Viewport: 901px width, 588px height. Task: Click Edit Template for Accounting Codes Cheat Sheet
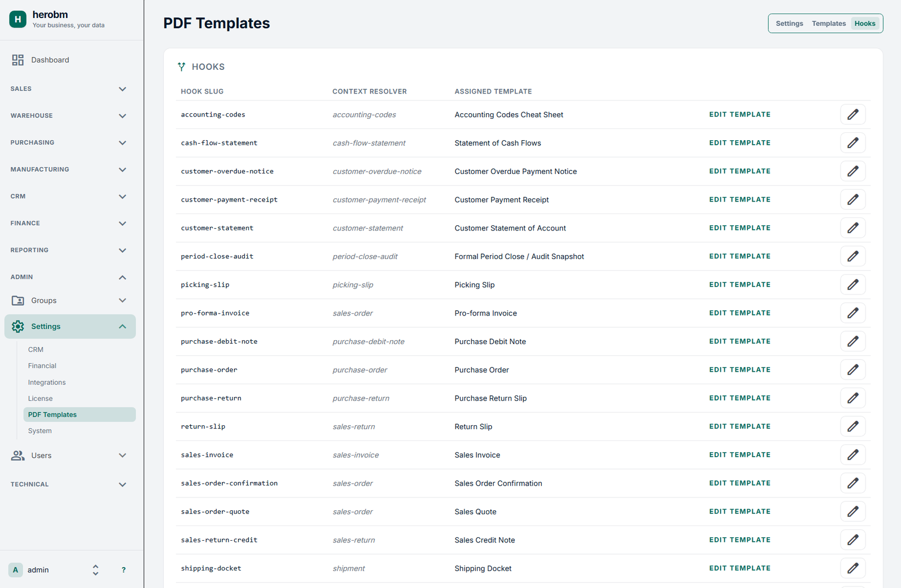point(740,114)
